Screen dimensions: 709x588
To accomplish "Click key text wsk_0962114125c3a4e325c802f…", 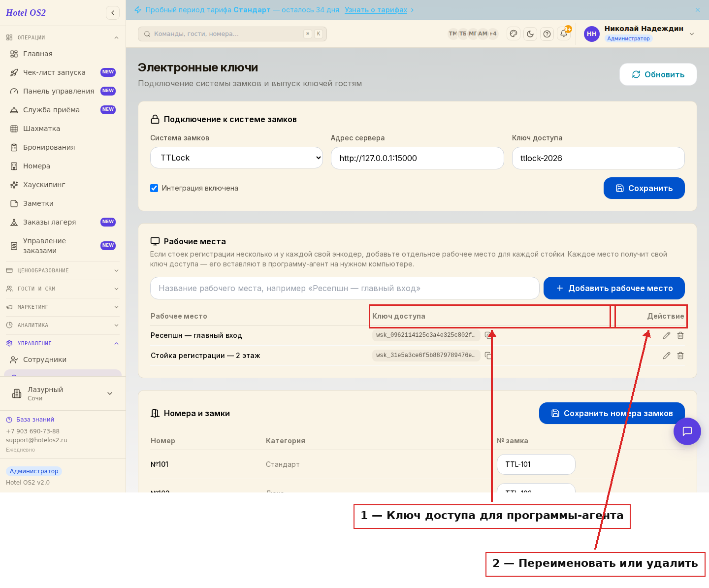I will [426, 335].
